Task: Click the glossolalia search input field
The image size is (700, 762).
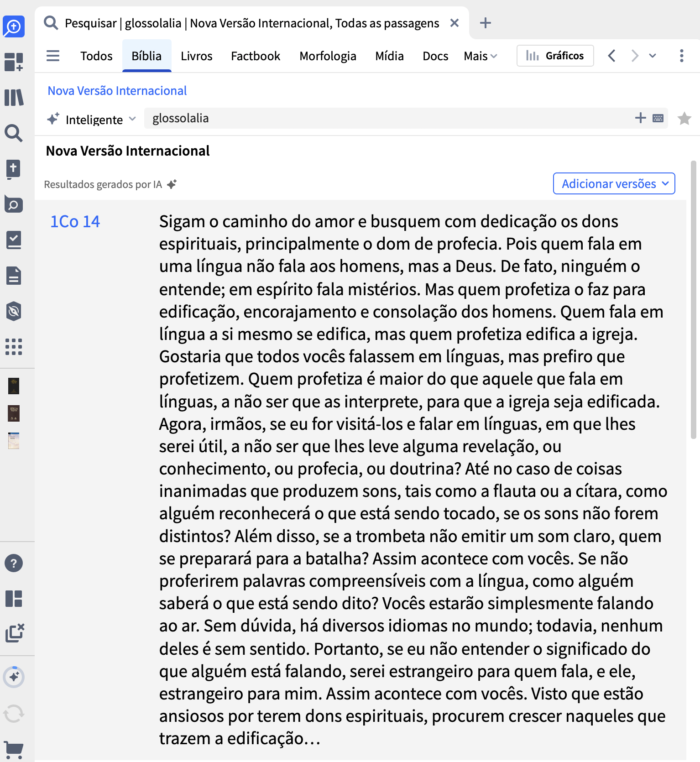Action: click(x=388, y=118)
